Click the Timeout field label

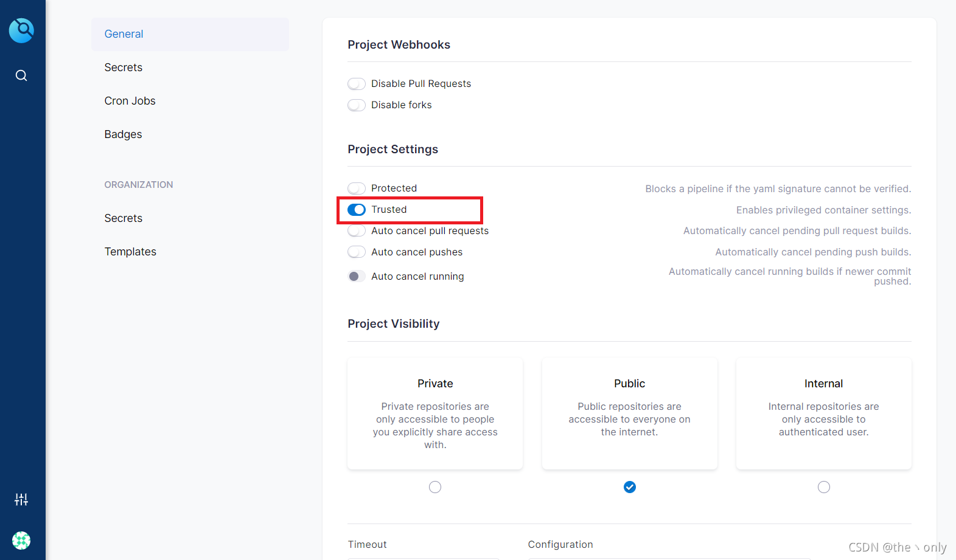coord(368,545)
